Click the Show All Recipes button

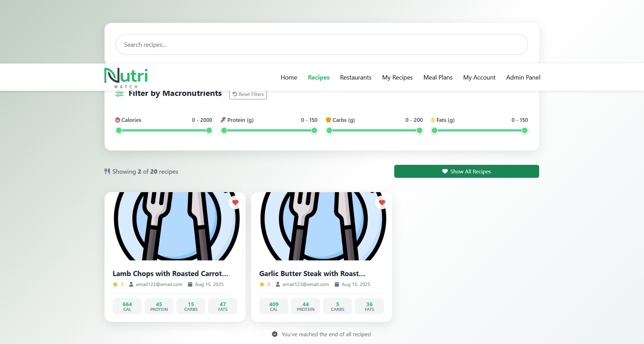pyautogui.click(x=466, y=171)
